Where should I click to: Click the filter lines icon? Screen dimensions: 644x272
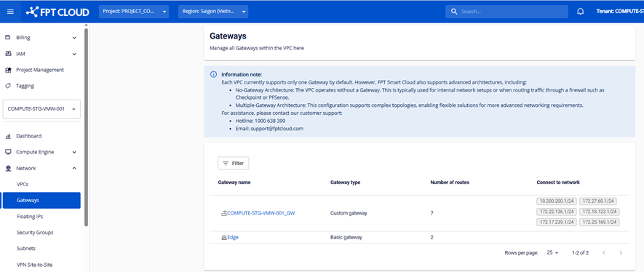click(226, 164)
